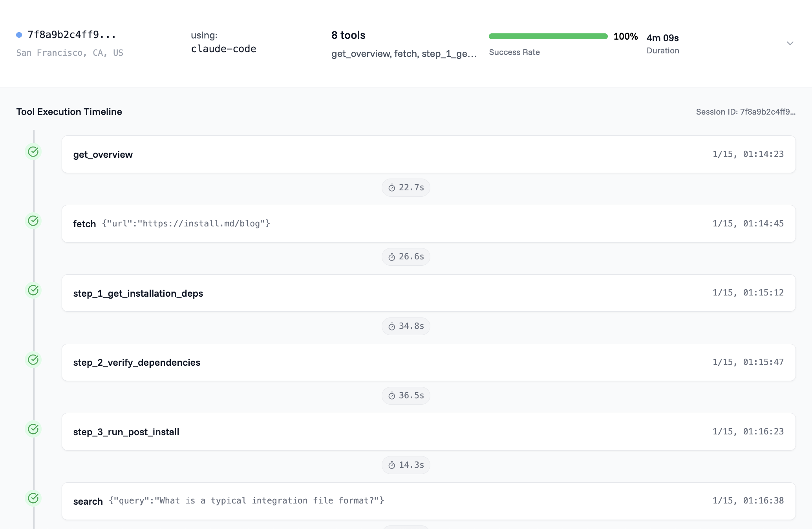This screenshot has width=812, height=529.
Task: Click the blue status dot beside the session ID
Action: [18, 35]
